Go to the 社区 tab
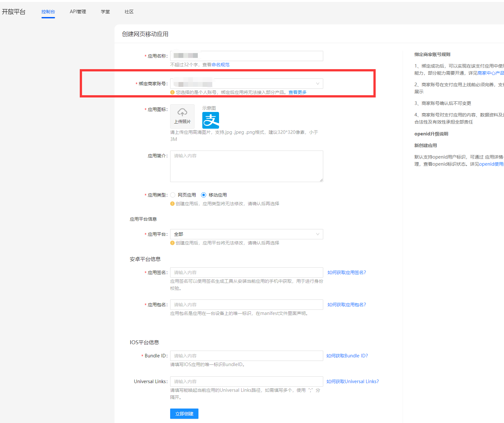This screenshot has height=423, width=504. (129, 12)
